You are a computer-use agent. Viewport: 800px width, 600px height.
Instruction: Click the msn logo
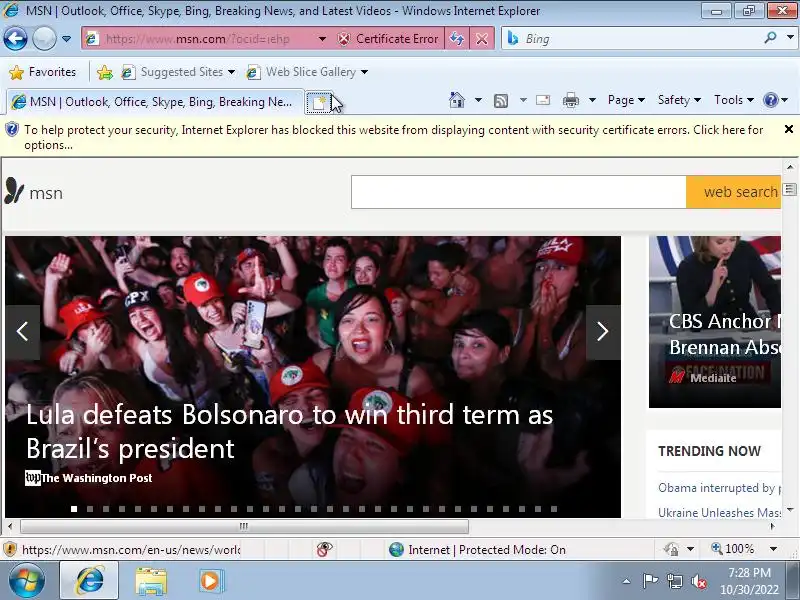coord(34,192)
